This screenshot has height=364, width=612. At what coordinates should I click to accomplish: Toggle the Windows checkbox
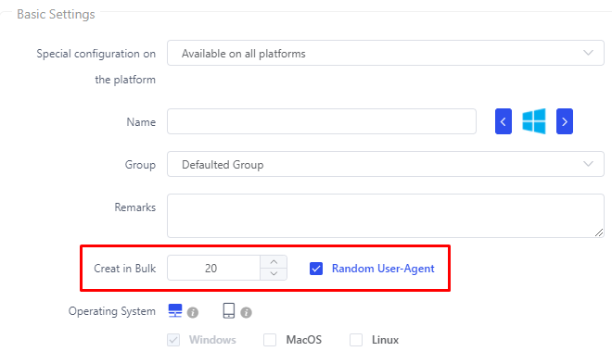tap(173, 340)
